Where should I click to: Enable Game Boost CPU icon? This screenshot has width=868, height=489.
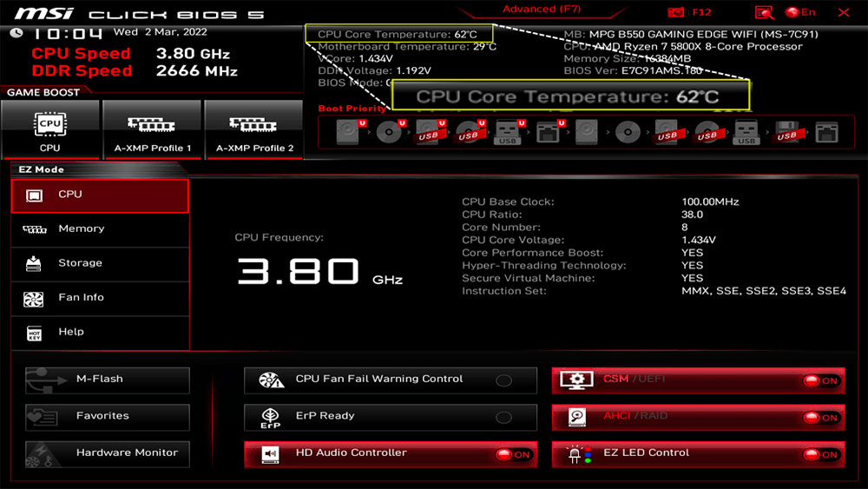coord(50,130)
